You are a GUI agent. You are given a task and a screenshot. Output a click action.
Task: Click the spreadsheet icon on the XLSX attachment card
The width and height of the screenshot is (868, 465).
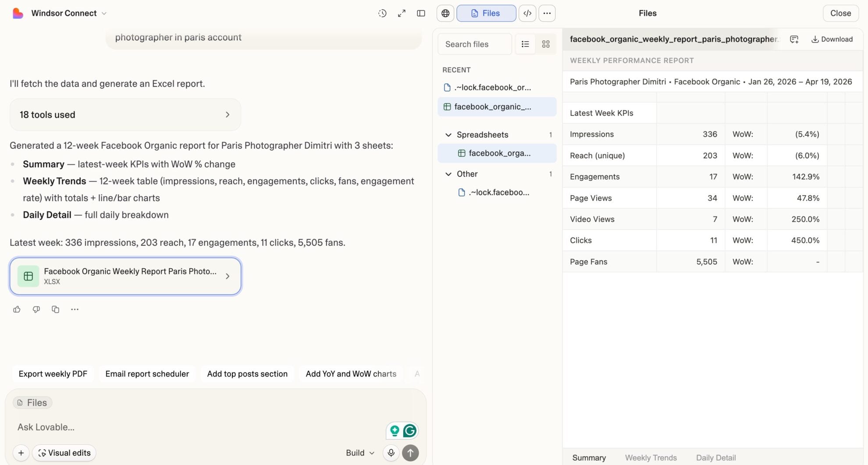[28, 276]
